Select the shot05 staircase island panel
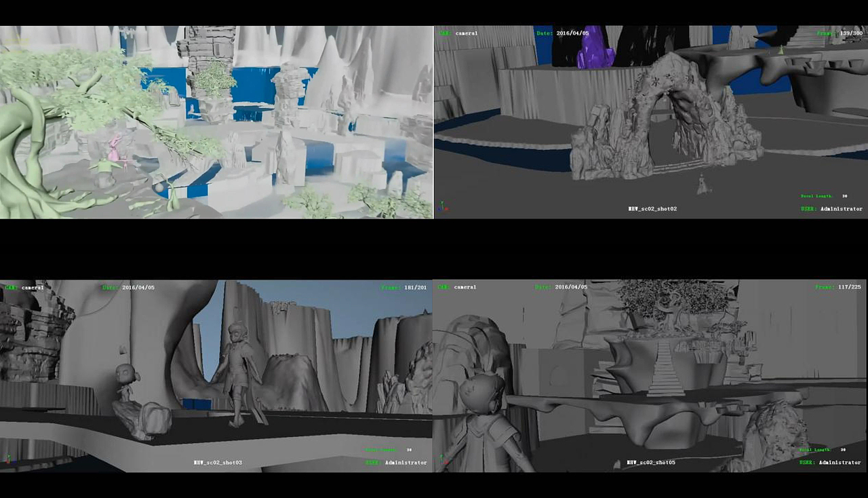The height and width of the screenshot is (498, 868). coord(651,376)
